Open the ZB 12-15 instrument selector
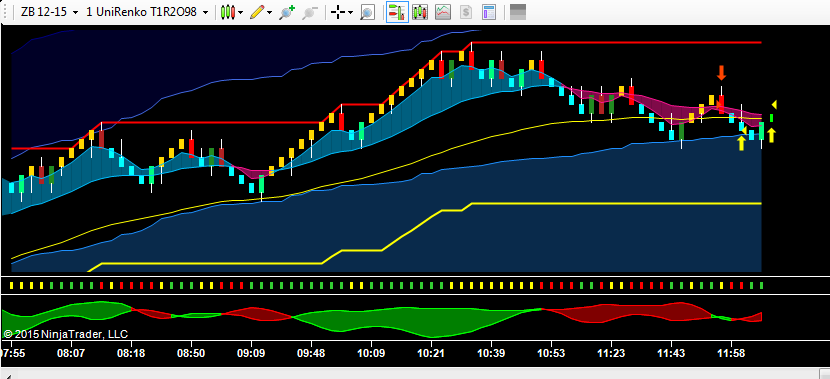830x379 pixels. pyautogui.click(x=43, y=12)
